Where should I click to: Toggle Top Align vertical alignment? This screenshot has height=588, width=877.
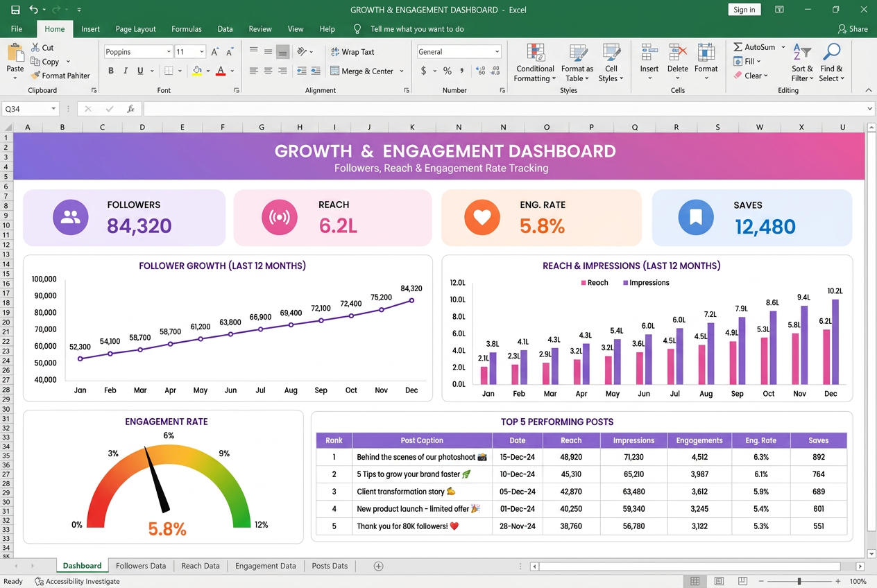tap(253, 51)
